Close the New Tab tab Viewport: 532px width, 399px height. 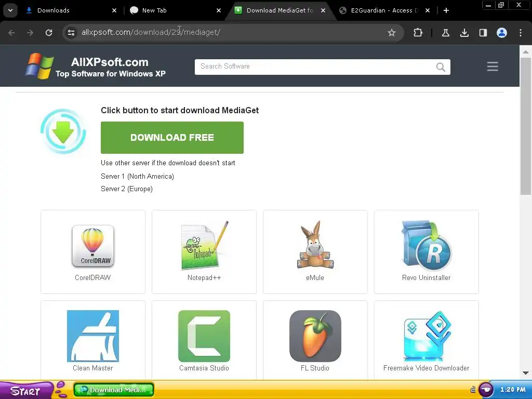[219, 10]
